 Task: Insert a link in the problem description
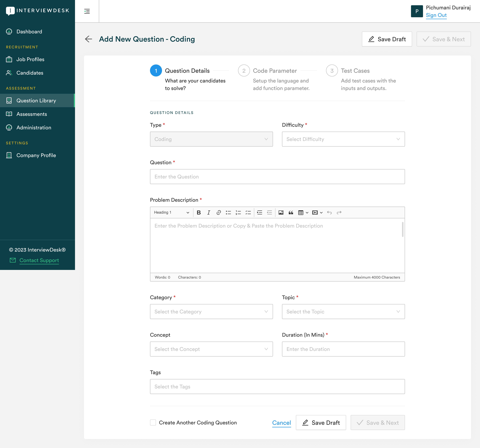pos(219,212)
